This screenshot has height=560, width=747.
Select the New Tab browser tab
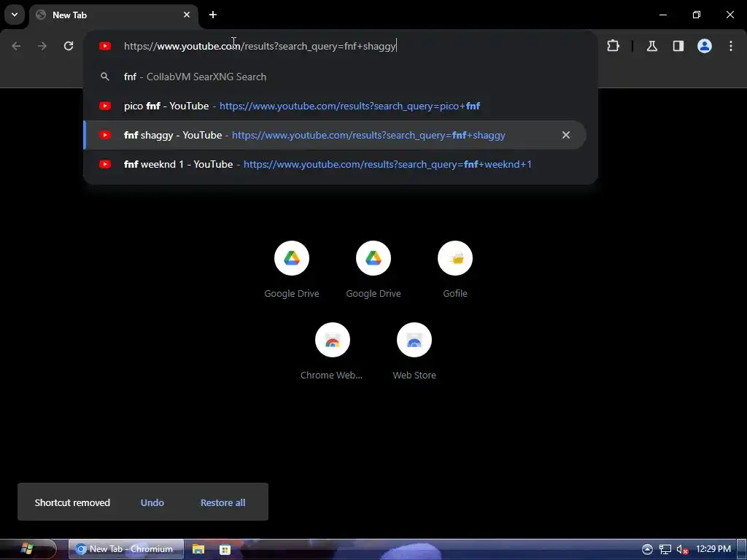point(113,15)
